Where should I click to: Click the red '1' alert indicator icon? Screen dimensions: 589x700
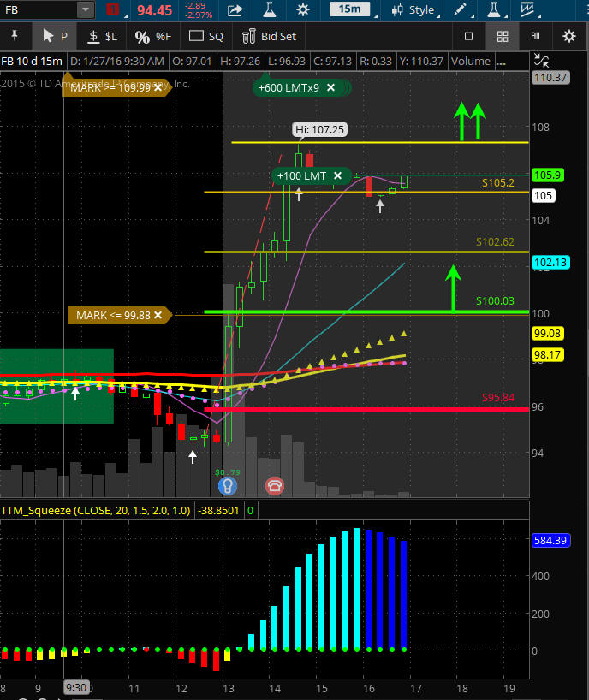[112, 9]
